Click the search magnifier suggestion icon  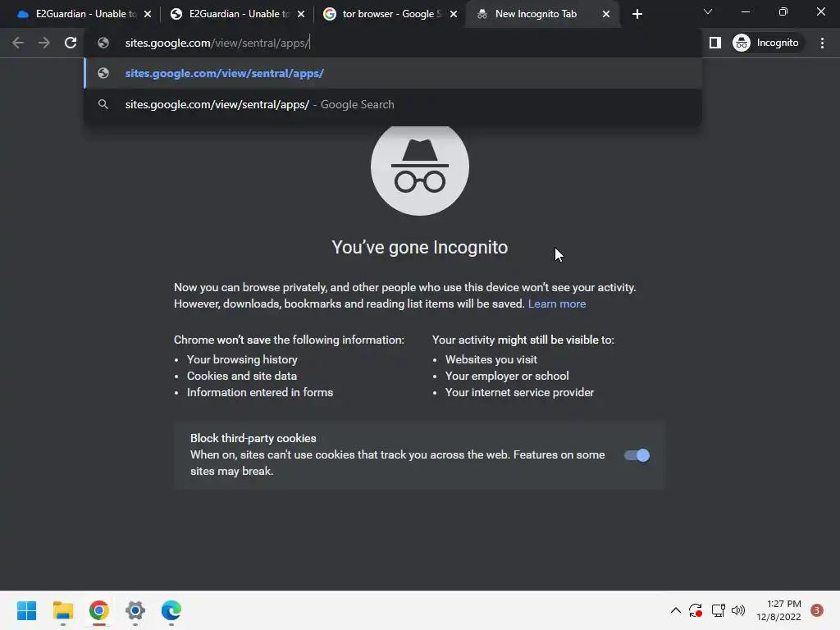click(103, 104)
